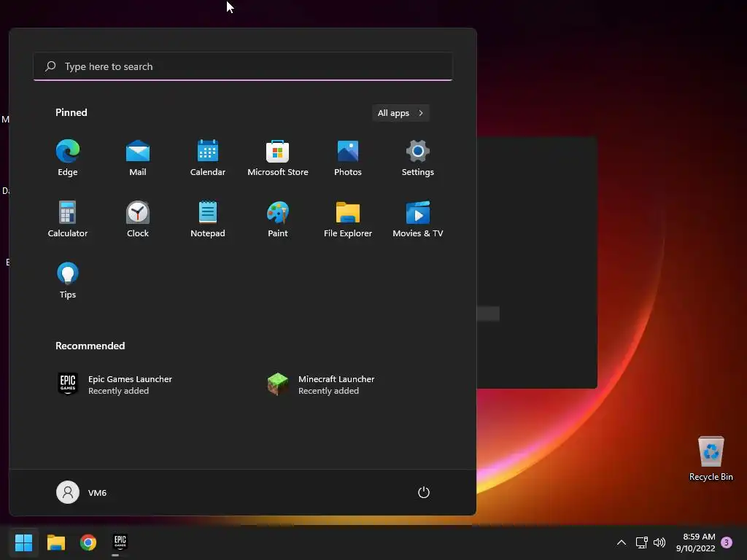Image resolution: width=747 pixels, height=560 pixels.
Task: Open notification center with 3 notifications
Action: coord(727,542)
